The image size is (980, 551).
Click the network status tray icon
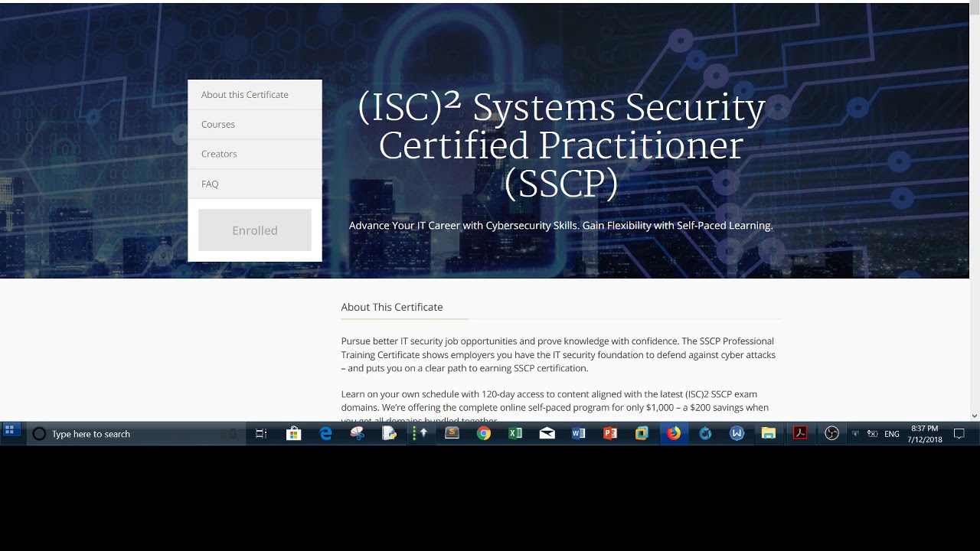click(x=872, y=434)
